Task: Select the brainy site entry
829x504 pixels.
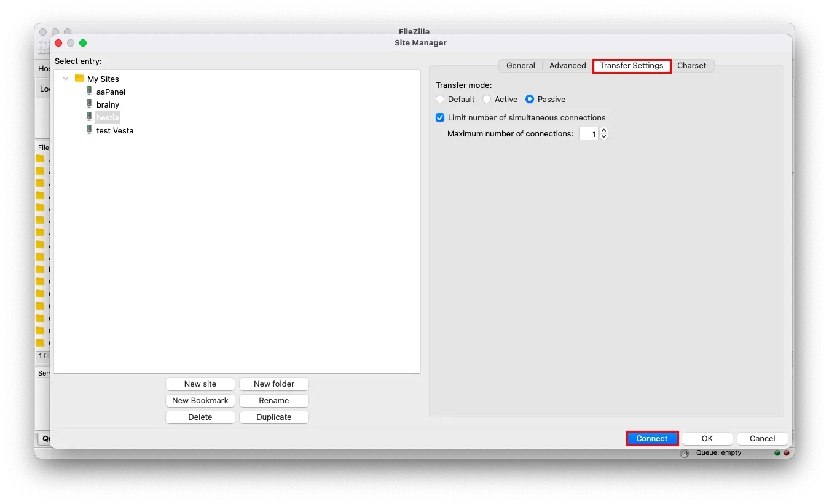Action: (108, 104)
